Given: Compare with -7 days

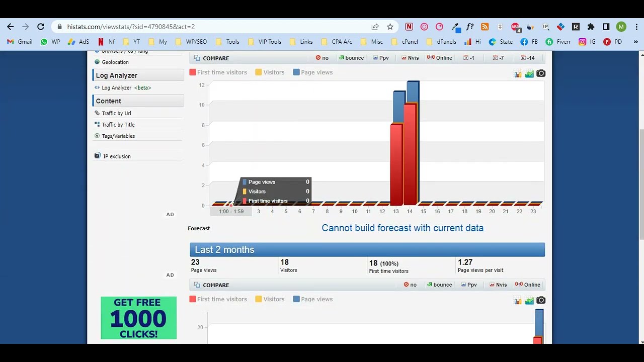Looking at the screenshot, I should coord(499,58).
